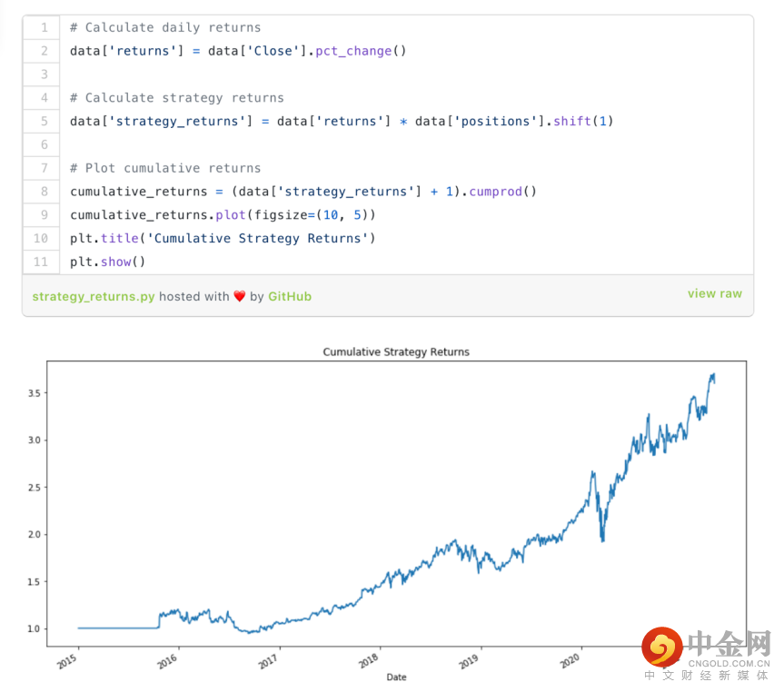Click the 'Date' x-axis label
Viewport: 784px width, 692px height.
396,677
